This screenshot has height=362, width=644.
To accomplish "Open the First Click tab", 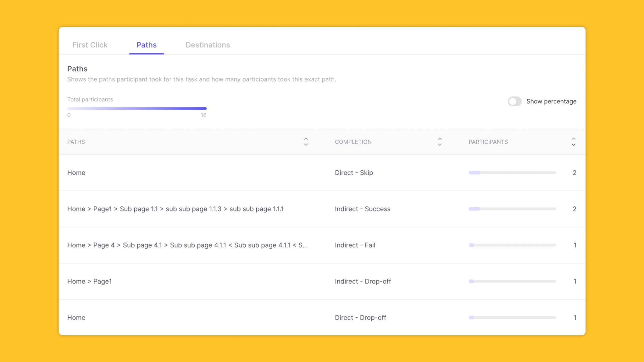I will 90,45.
